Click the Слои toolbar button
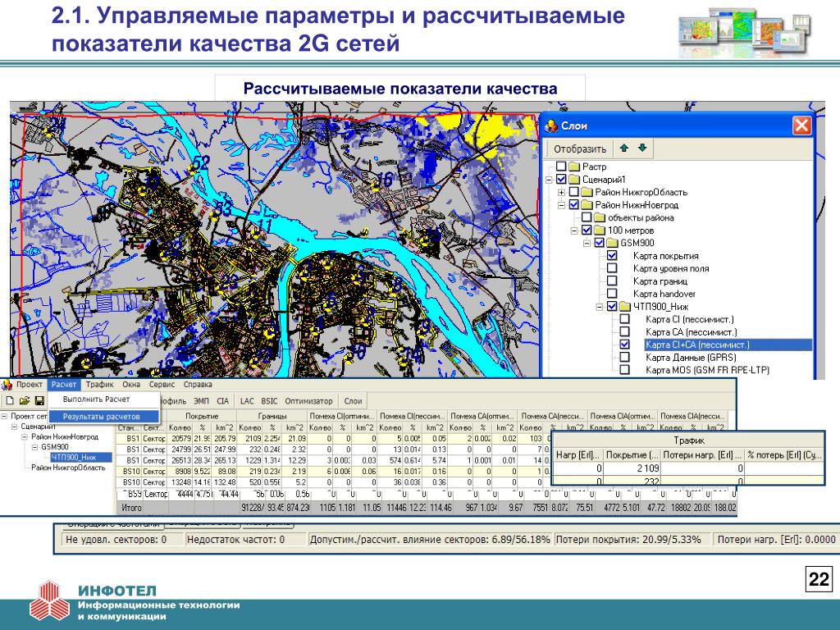The width and height of the screenshot is (840, 630). click(x=353, y=400)
